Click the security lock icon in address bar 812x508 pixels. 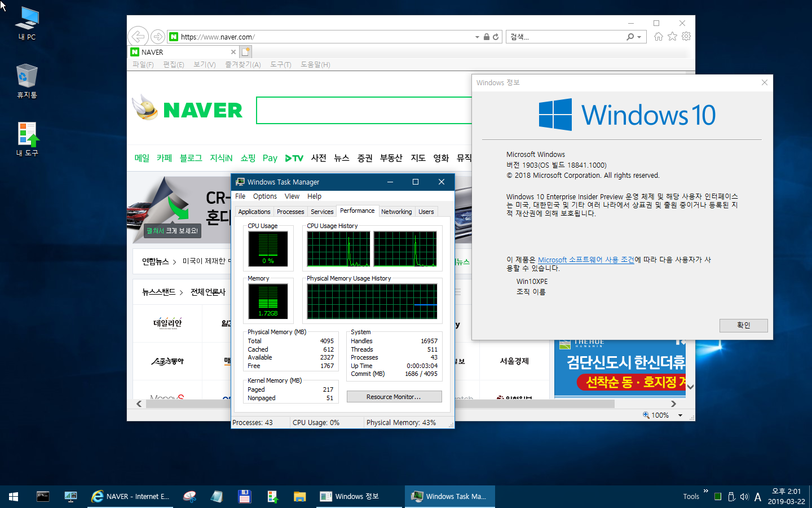pyautogui.click(x=486, y=37)
